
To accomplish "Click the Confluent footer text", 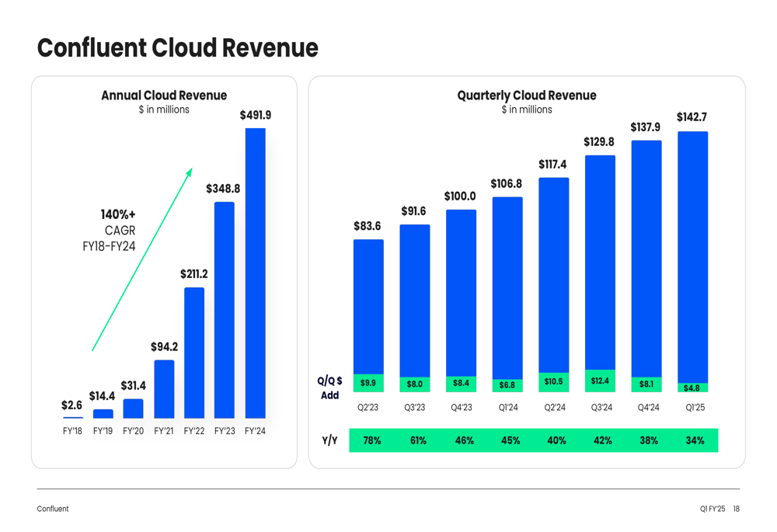I will tap(53, 509).
